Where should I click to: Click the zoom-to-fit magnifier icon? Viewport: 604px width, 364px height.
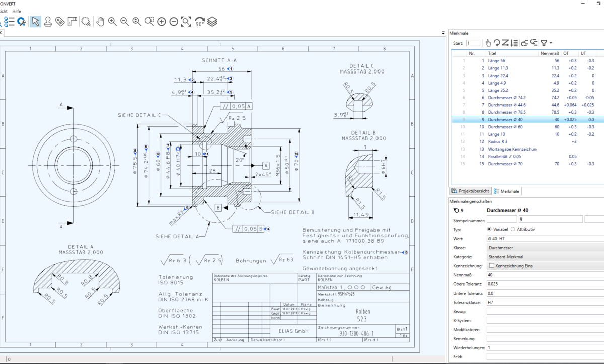[x=186, y=22]
